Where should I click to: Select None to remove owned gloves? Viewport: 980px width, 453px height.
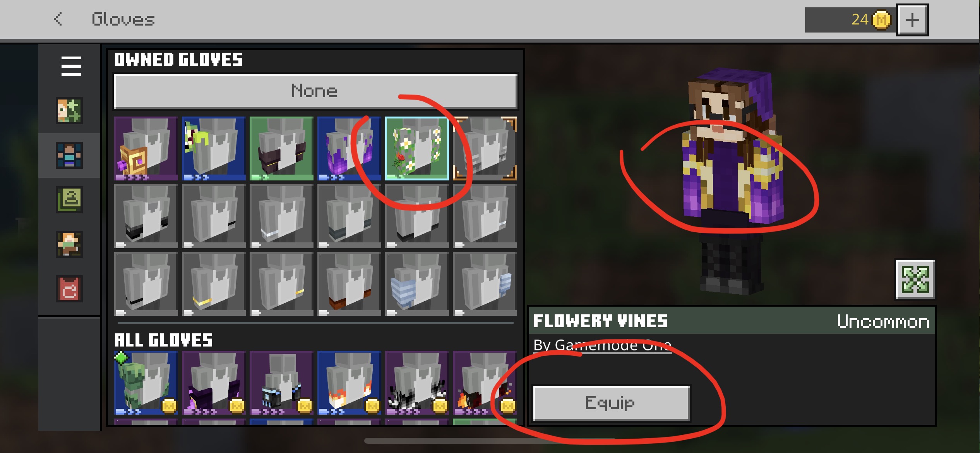[x=315, y=91]
